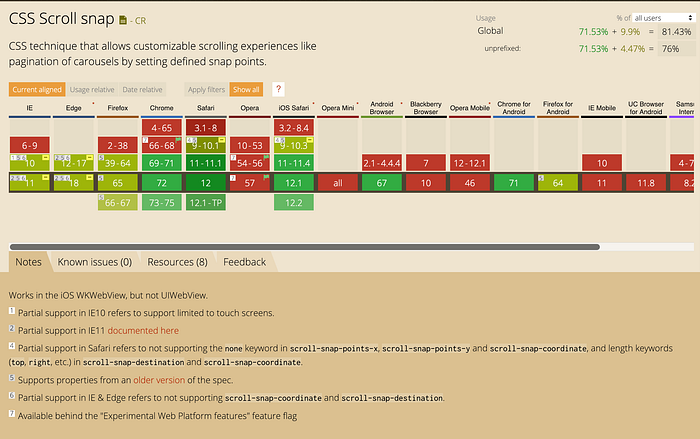Open the Known issues (0) tab
Image resolution: width=700 pixels, height=439 pixels.
(x=95, y=262)
